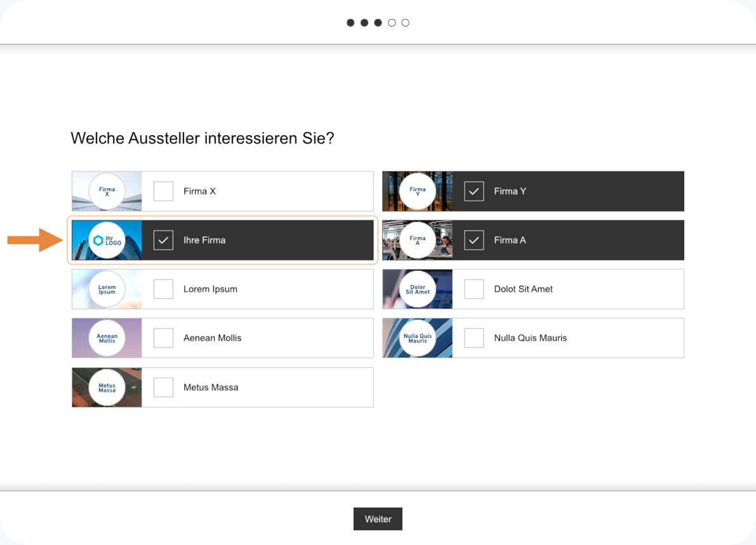
Task: Click the Dolor Sit Amet logo
Action: click(x=418, y=289)
